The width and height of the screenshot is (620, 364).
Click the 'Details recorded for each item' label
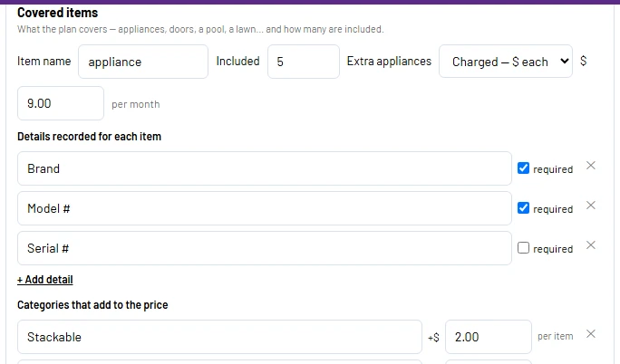tap(90, 137)
